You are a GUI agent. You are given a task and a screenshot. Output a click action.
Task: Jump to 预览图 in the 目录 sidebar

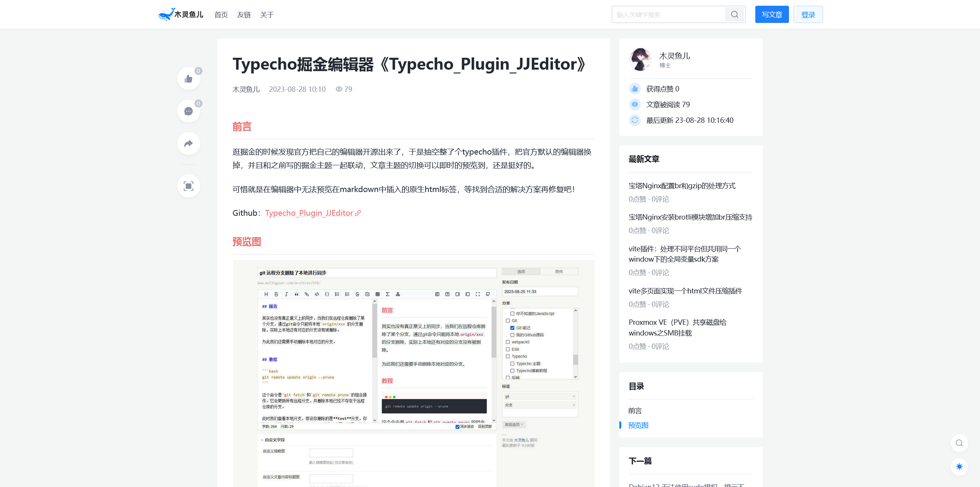coord(638,425)
